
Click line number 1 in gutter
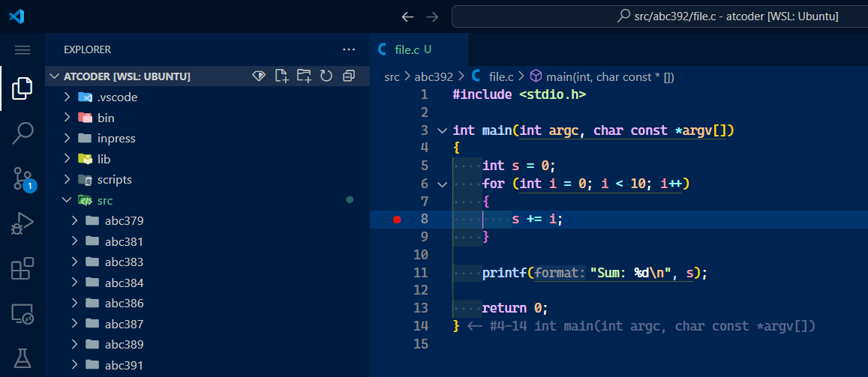pos(424,94)
